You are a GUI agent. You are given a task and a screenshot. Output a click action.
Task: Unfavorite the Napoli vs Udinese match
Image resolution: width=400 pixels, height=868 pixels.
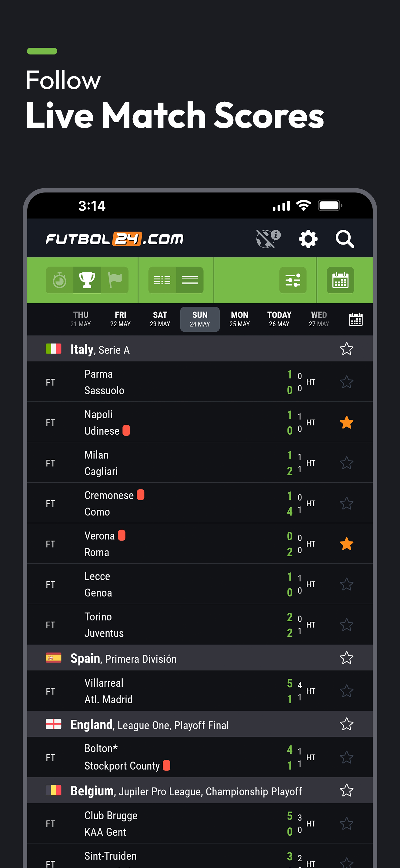pyautogui.click(x=346, y=422)
